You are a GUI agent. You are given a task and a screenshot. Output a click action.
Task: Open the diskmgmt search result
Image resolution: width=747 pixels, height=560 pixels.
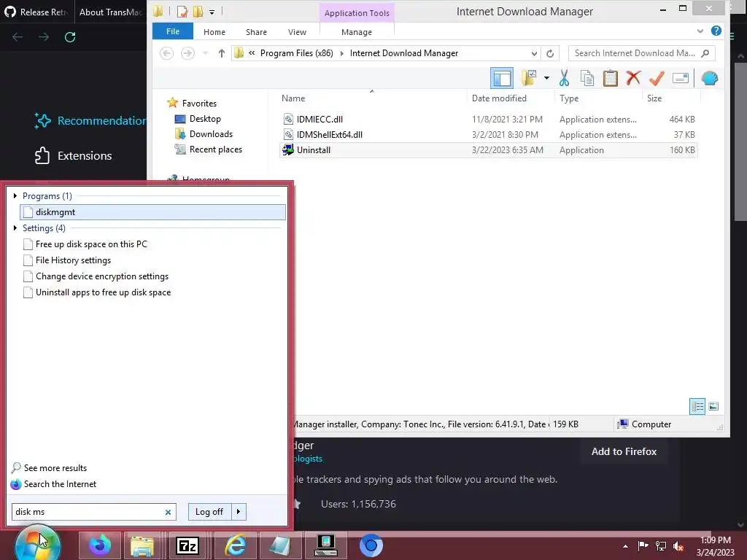pyautogui.click(x=152, y=212)
